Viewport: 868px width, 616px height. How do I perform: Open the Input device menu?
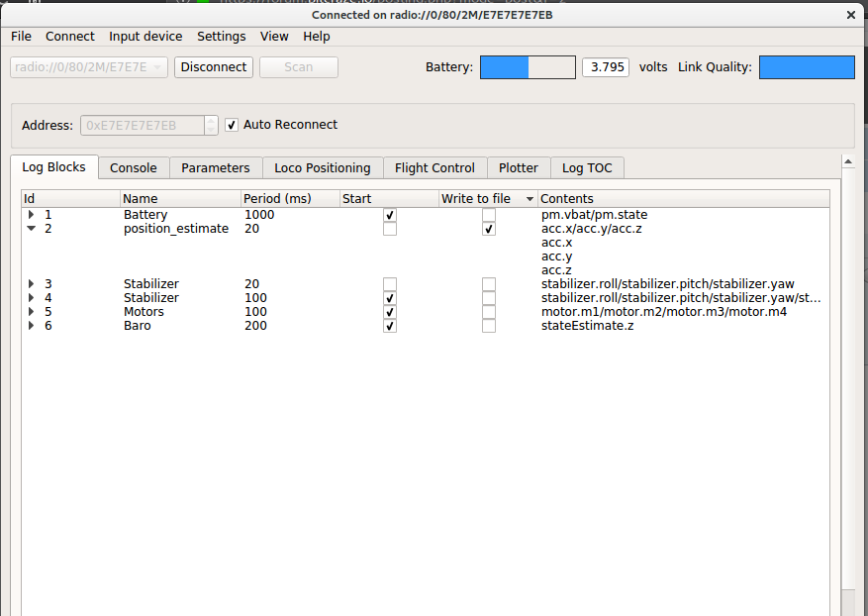click(145, 37)
